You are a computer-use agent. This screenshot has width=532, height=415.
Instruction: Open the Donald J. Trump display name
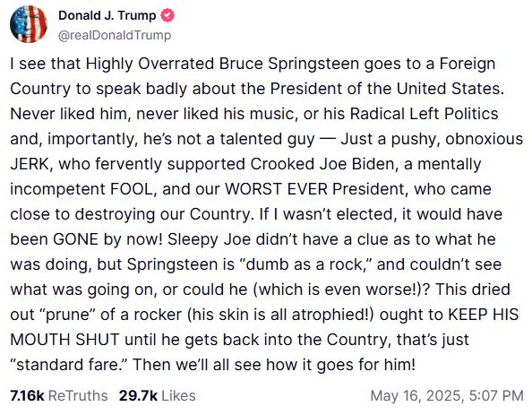pyautogui.click(x=107, y=15)
